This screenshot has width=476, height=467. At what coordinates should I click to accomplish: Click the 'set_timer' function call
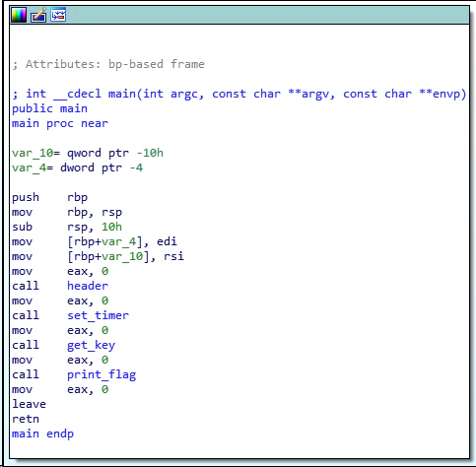pos(98,315)
